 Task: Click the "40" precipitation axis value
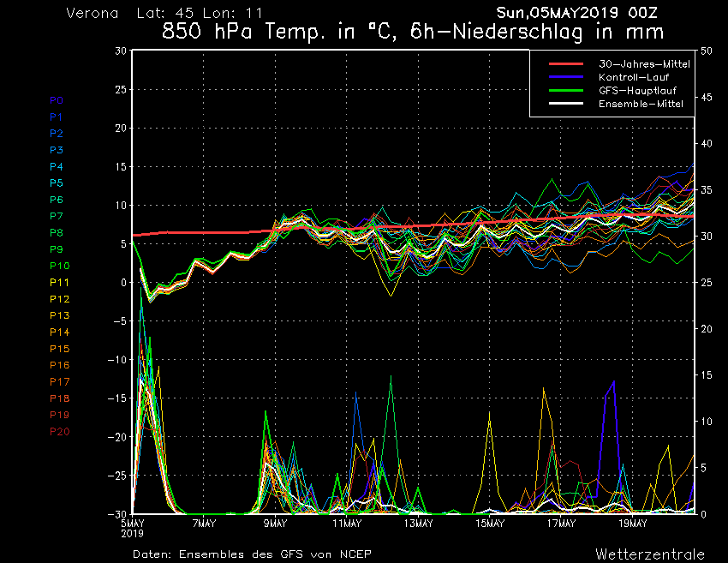tap(707, 144)
